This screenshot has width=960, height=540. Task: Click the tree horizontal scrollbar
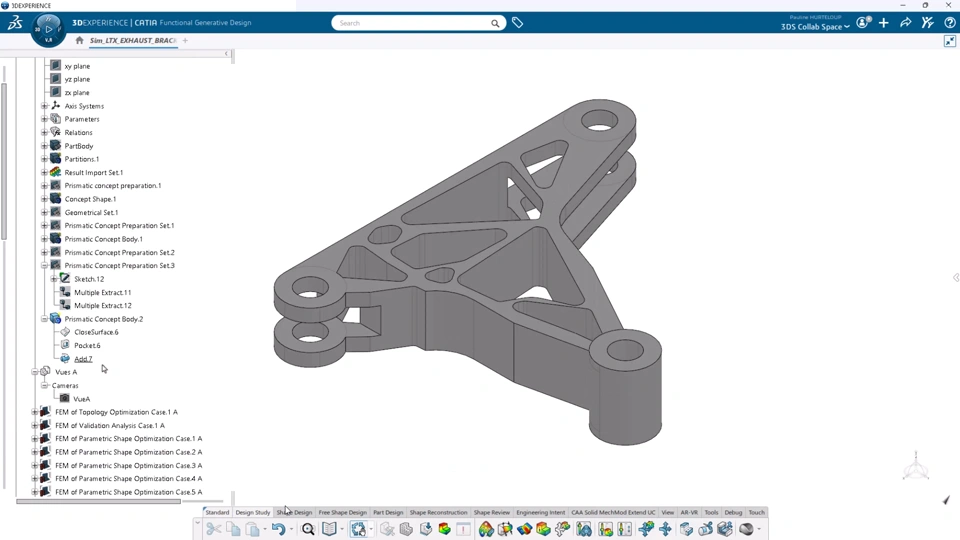point(99,501)
